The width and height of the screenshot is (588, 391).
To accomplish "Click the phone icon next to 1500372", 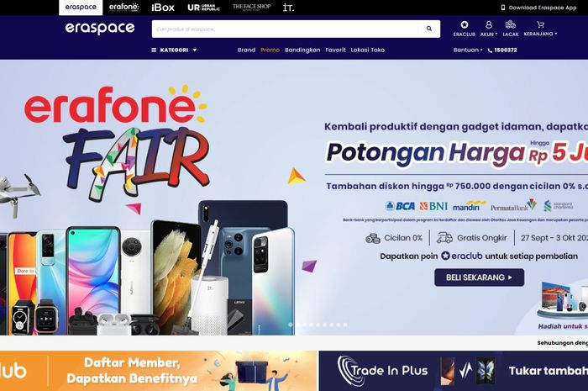I will coord(490,50).
